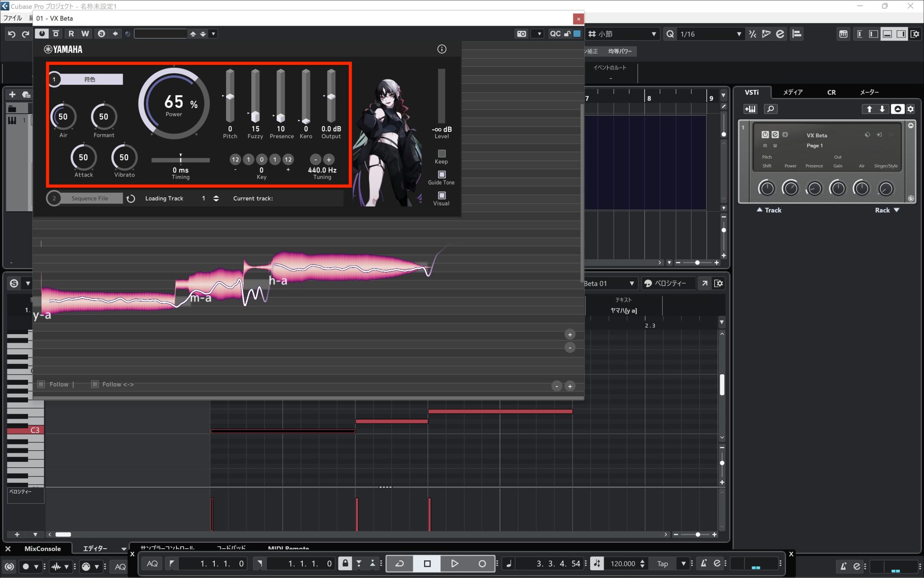Open the ファイル menu
This screenshot has width=924, height=578.
13,18
